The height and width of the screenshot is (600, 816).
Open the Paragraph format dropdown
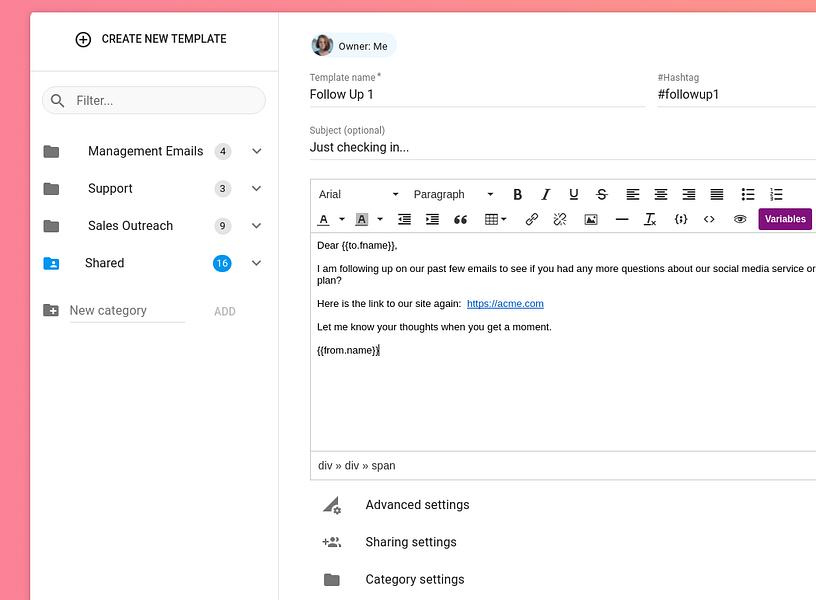pos(453,195)
